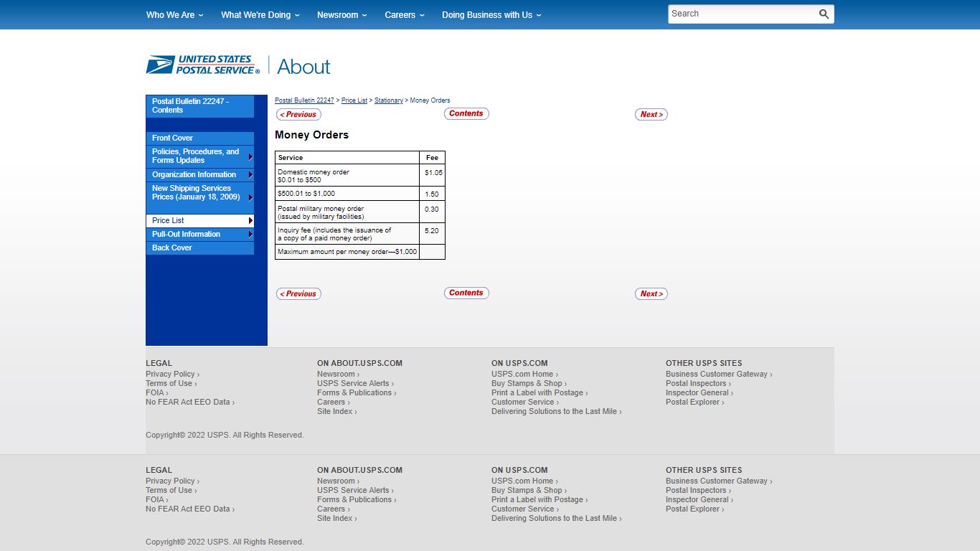Open USPS Service Alerts, first footer
The image size is (980, 551).
(x=355, y=383)
